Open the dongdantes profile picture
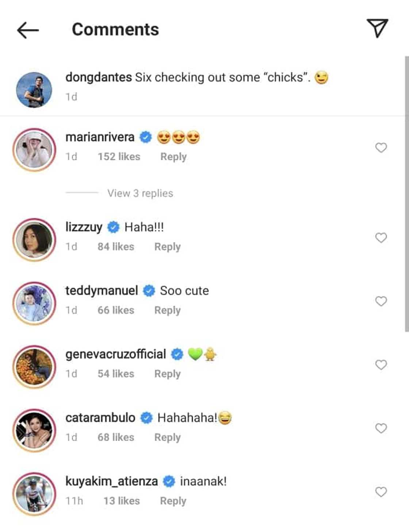The image size is (409, 532). 34,90
